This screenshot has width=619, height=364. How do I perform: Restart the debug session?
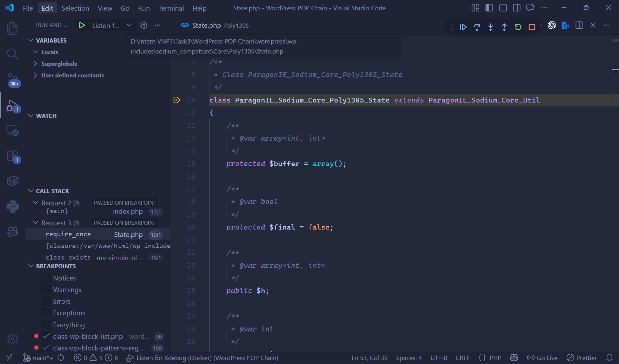(x=518, y=27)
